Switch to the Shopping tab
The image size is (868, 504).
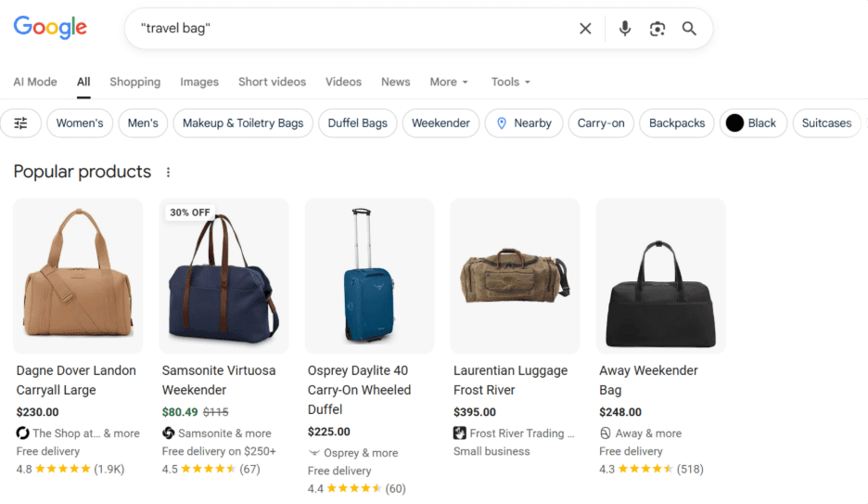[x=135, y=82]
